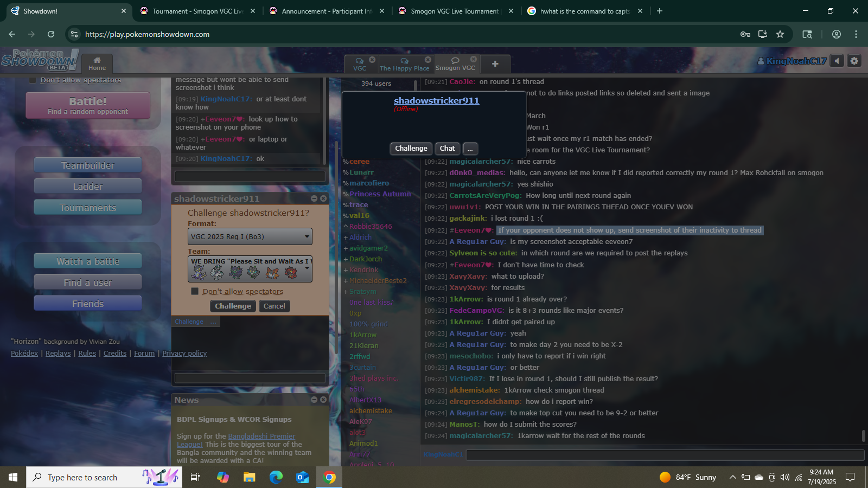Open Task View on the taskbar

click(x=195, y=477)
